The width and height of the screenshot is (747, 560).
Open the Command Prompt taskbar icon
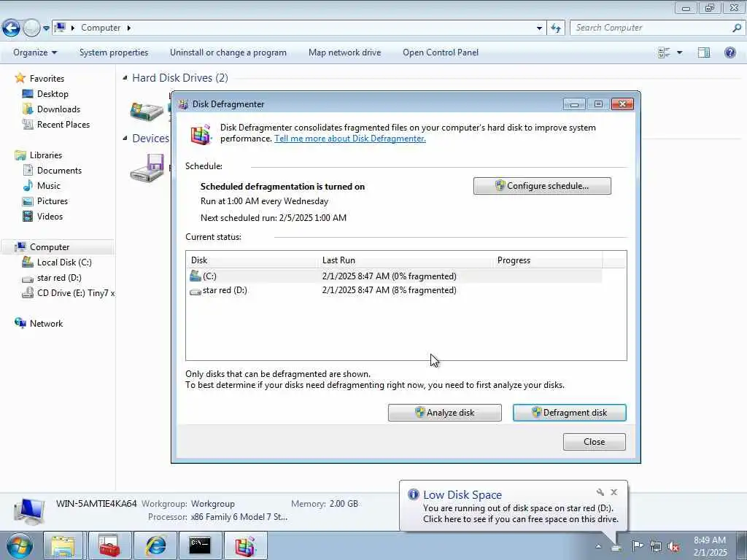click(200, 545)
